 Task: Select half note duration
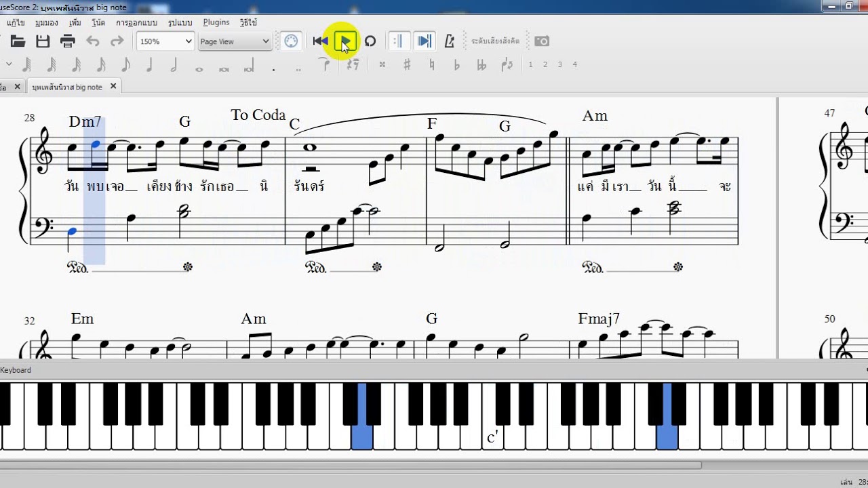[x=174, y=65]
